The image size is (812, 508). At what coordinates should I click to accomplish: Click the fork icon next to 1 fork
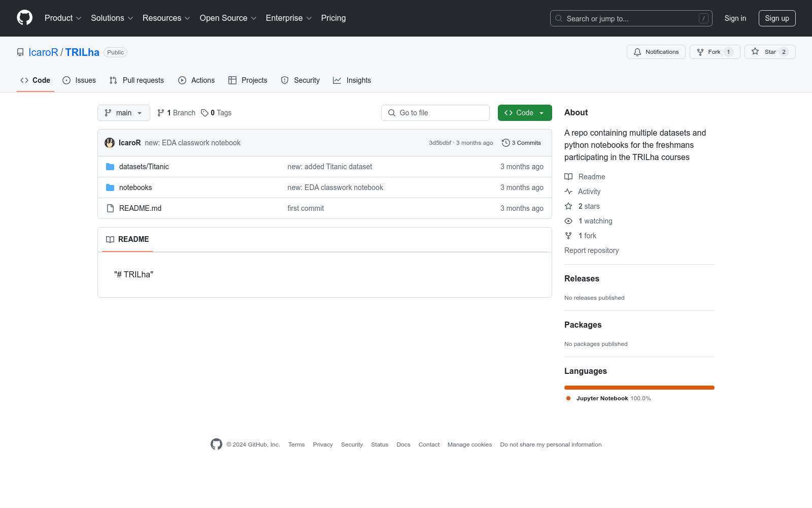click(x=568, y=236)
